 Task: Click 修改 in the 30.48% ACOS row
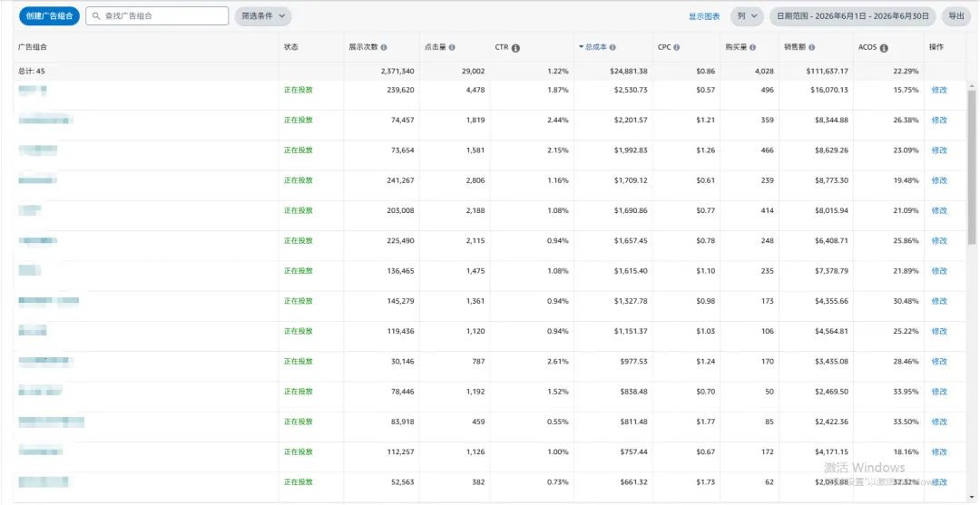(939, 301)
